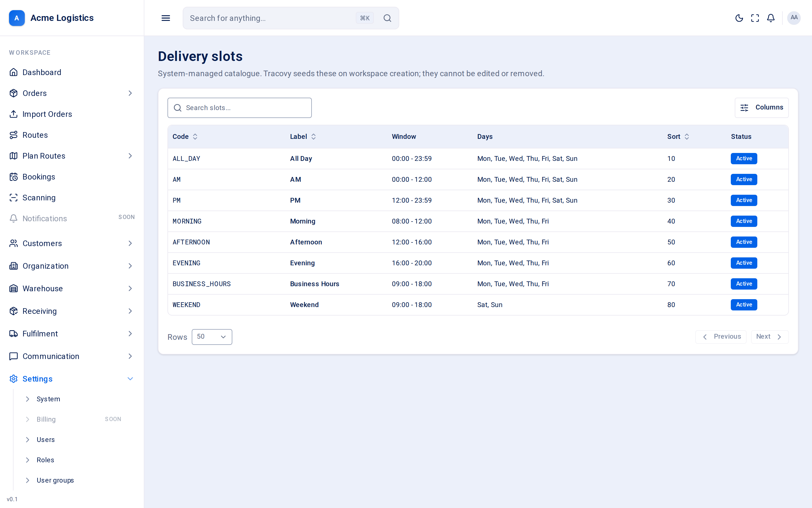Expand the Receiving section
Screen dimensions: 812x508
point(130,311)
